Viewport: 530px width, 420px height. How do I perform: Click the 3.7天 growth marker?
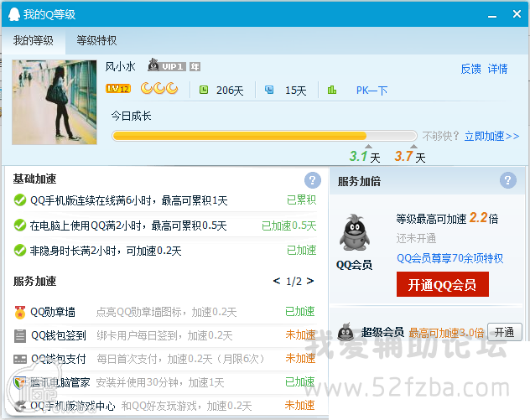410,157
